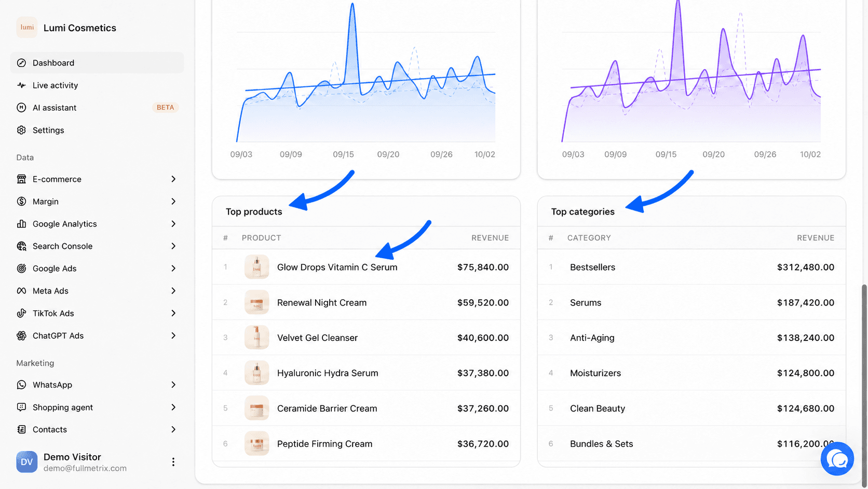Screen dimensions: 868x489
Task: Click the E-commerce store icon
Action: pos(21,179)
